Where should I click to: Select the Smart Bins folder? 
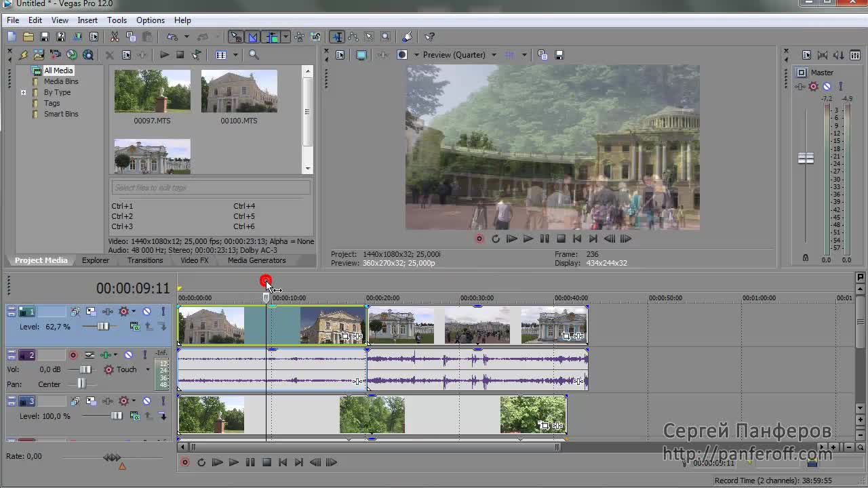(x=61, y=114)
